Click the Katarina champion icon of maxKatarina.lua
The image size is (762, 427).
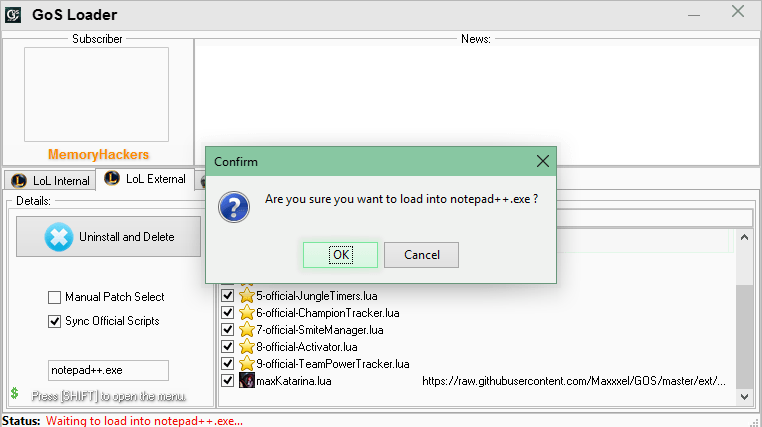pyautogui.click(x=247, y=380)
